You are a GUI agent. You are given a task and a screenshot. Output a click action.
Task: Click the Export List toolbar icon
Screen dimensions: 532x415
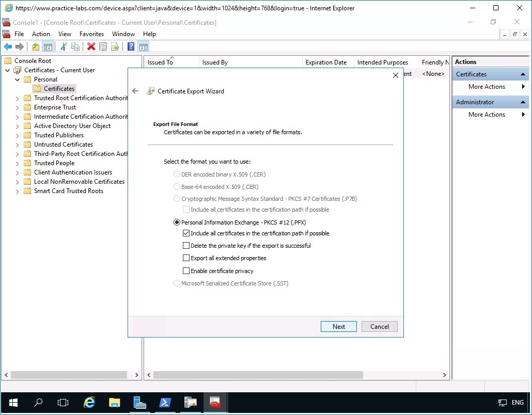point(115,46)
